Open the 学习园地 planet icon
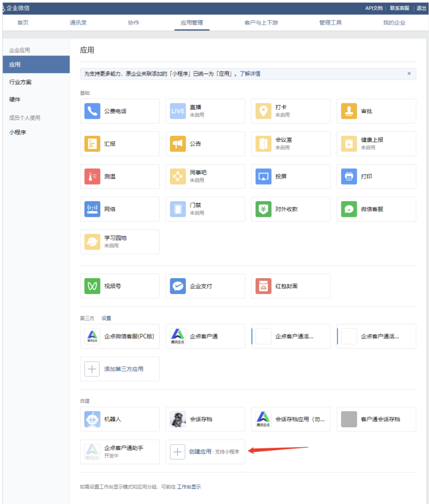Screen dimensions: 429x504 click(92, 242)
